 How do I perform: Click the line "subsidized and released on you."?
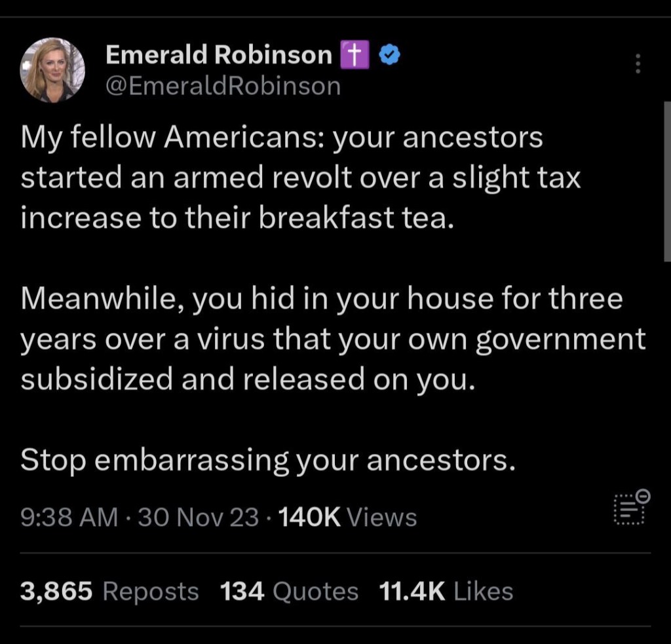pos(247,380)
